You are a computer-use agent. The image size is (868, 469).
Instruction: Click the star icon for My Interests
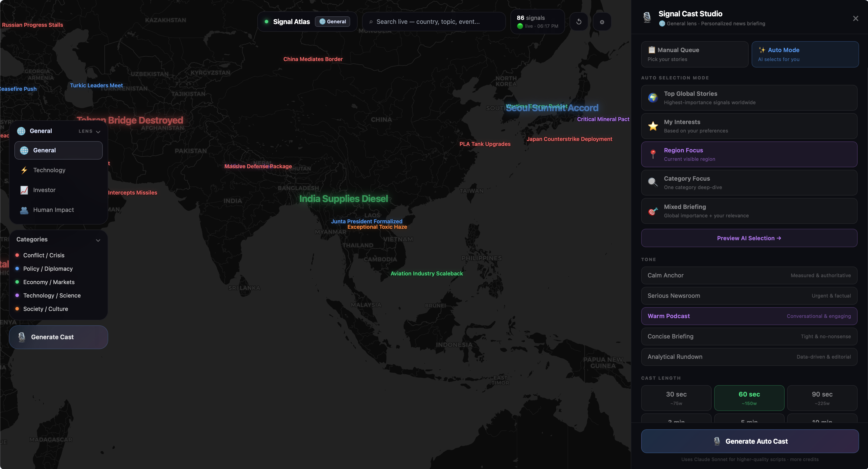pyautogui.click(x=653, y=126)
